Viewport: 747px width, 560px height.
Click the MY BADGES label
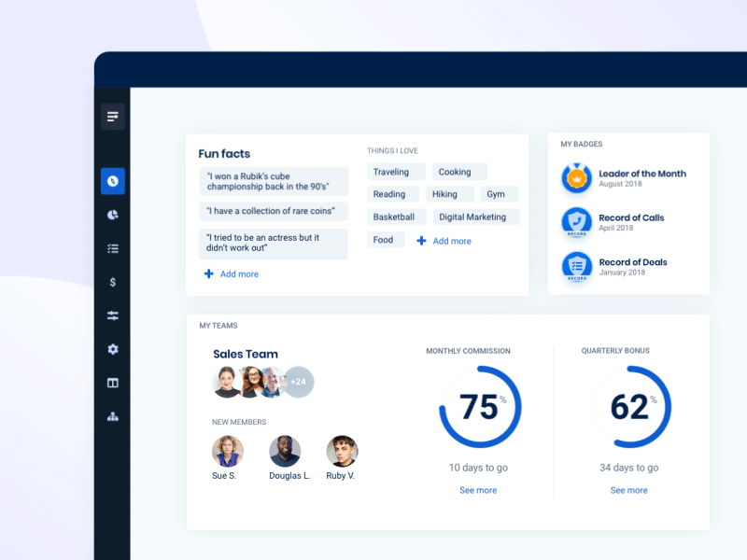coord(581,144)
